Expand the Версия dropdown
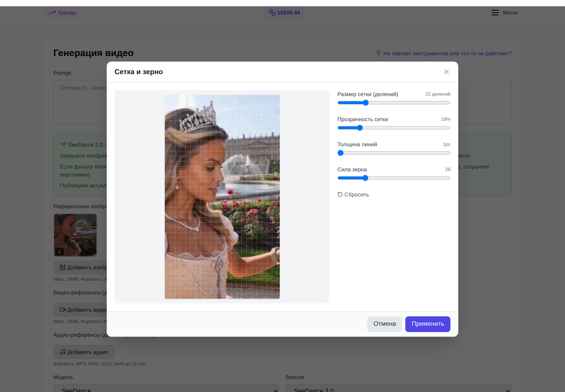 [x=399, y=388]
